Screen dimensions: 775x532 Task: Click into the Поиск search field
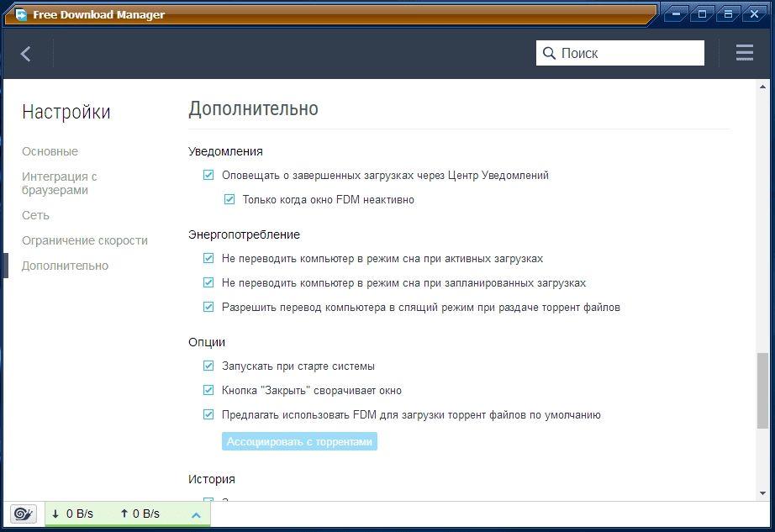619,53
